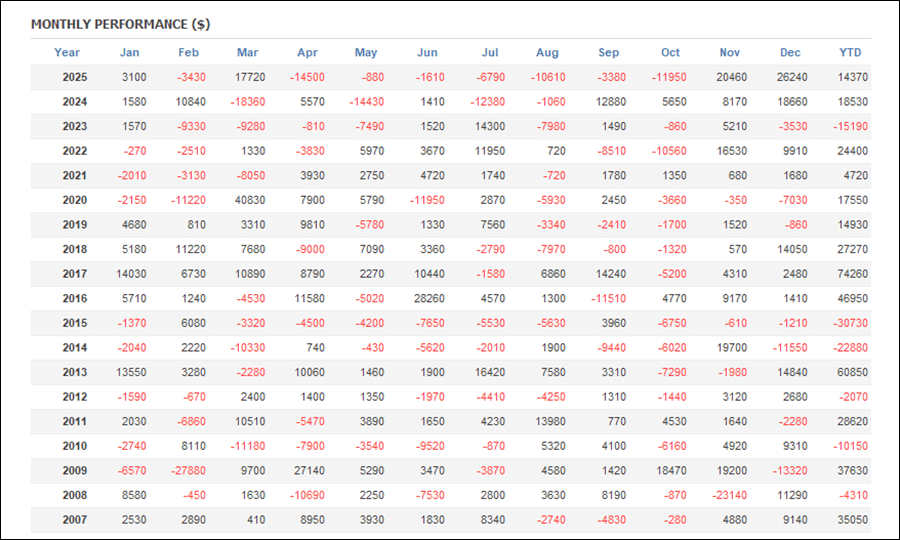Click the Jun column header
Image resolution: width=900 pixels, height=540 pixels.
pyautogui.click(x=427, y=52)
